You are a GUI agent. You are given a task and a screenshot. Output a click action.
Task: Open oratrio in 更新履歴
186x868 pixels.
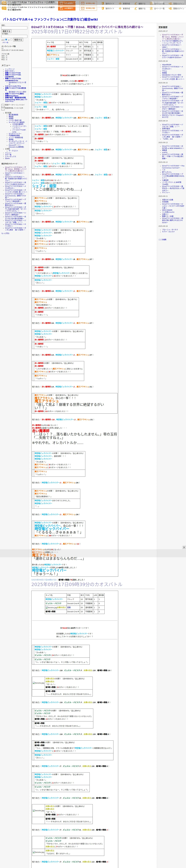pyautogui.click(x=165, y=152)
